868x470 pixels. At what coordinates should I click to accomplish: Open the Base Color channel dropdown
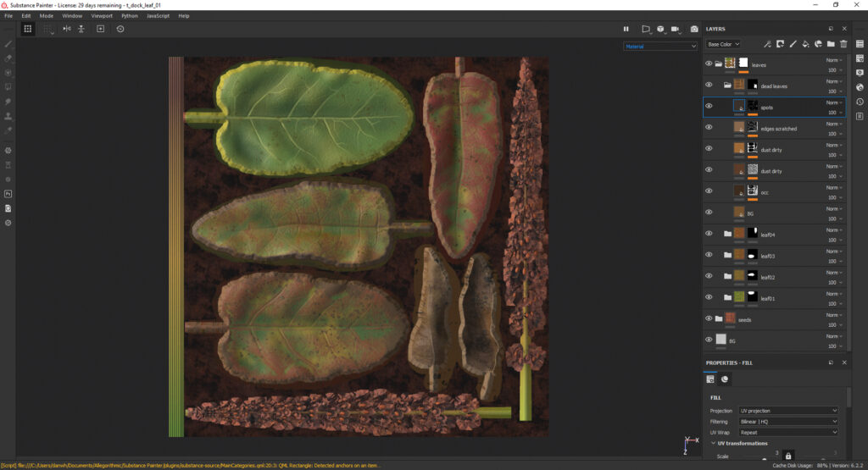click(724, 44)
